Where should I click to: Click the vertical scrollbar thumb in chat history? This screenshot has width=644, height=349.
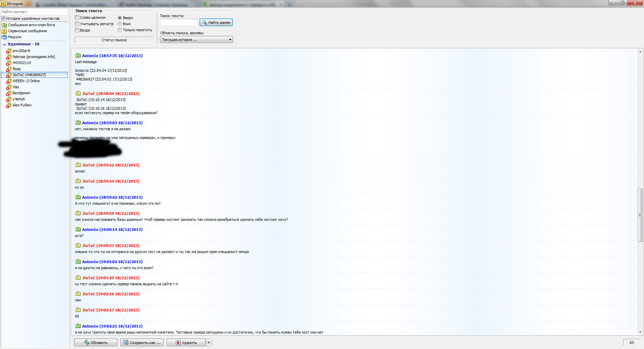tap(640, 215)
